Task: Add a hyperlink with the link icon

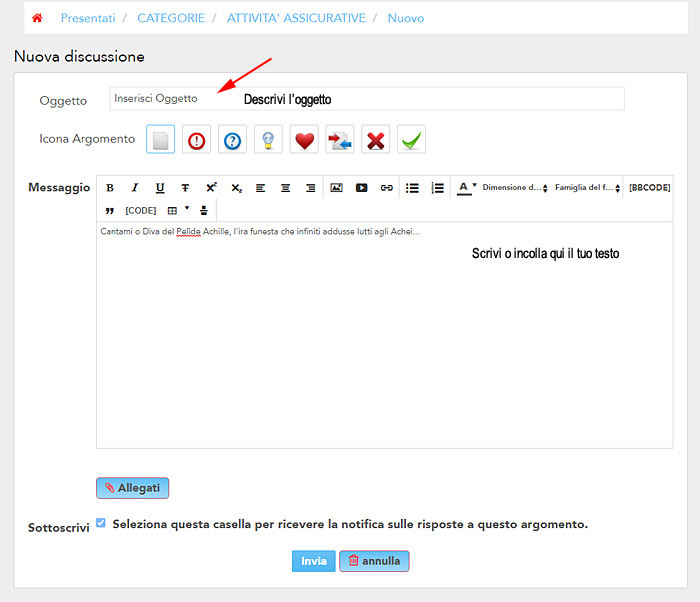Action: [x=386, y=188]
